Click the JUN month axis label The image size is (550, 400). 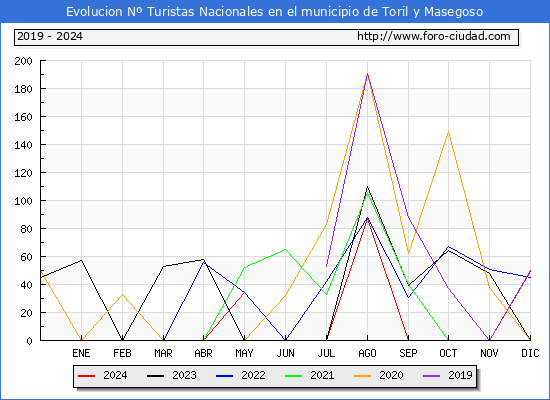pos(286,353)
